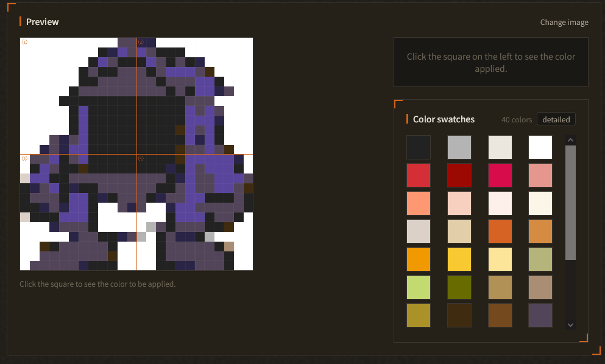The image size is (605, 364).
Task: Pick the pure white swatch
Action: pyautogui.click(x=540, y=147)
